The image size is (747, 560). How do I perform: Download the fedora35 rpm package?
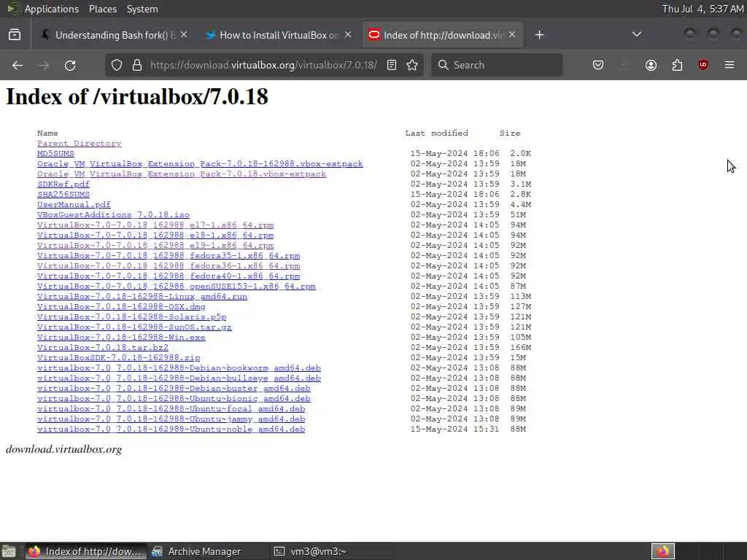tap(169, 256)
